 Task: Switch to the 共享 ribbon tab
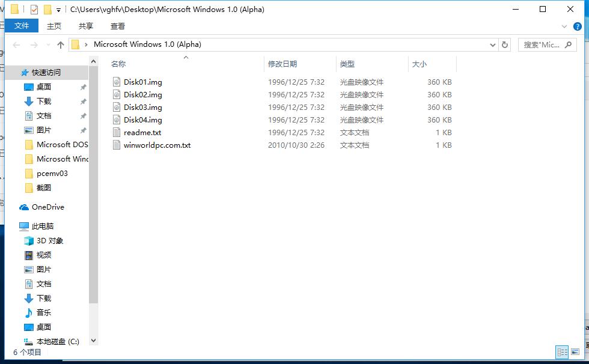click(x=85, y=26)
